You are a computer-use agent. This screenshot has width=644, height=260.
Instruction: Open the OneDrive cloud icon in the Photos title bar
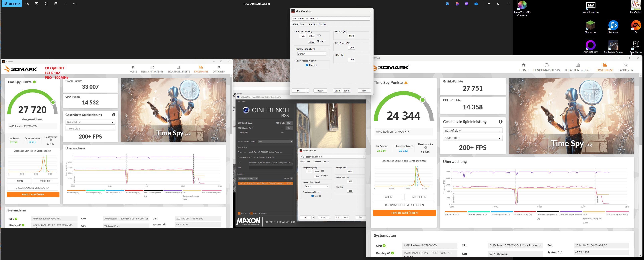[476, 4]
